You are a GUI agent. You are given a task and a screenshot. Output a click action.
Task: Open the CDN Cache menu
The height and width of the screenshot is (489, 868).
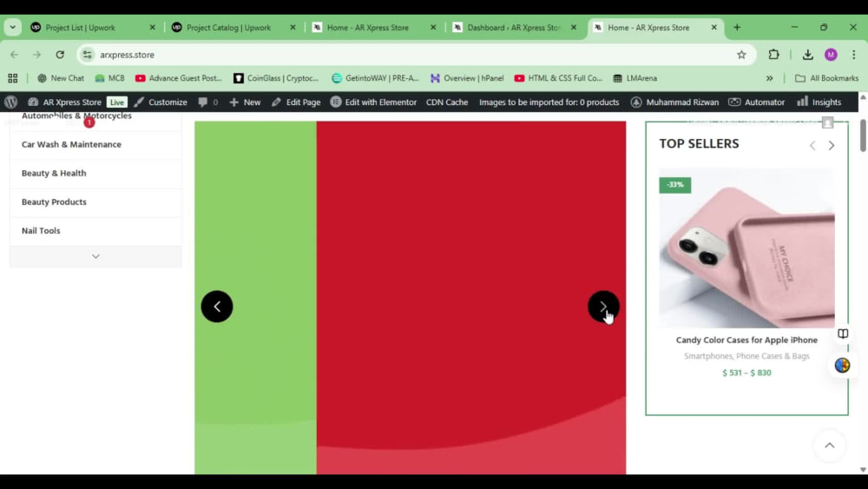(447, 102)
